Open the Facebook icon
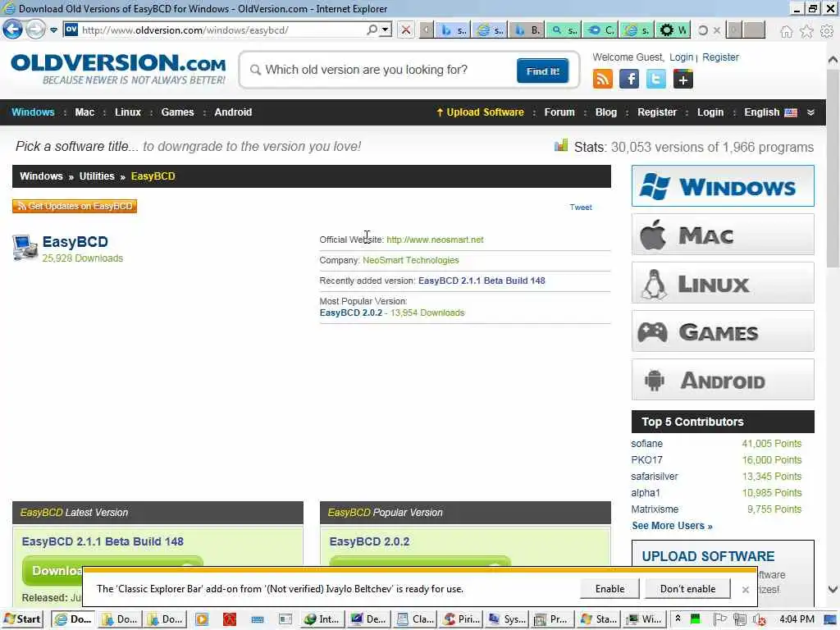 coord(629,80)
